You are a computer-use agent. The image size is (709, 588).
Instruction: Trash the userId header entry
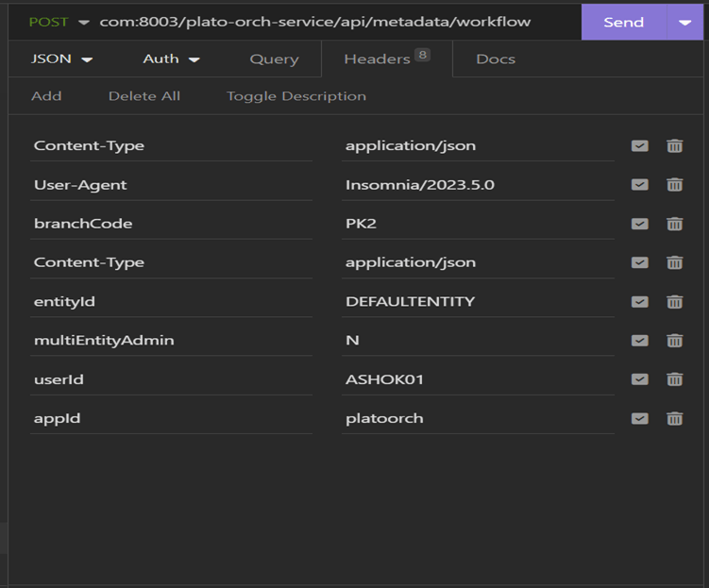(x=674, y=379)
